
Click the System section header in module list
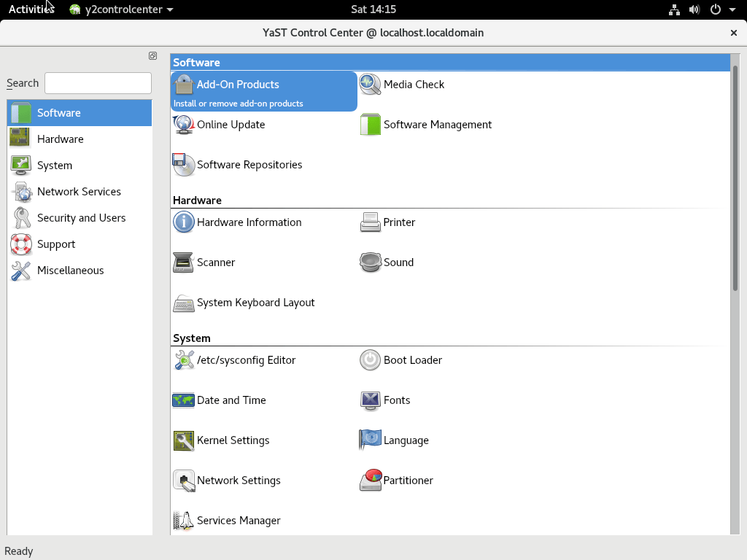point(192,338)
